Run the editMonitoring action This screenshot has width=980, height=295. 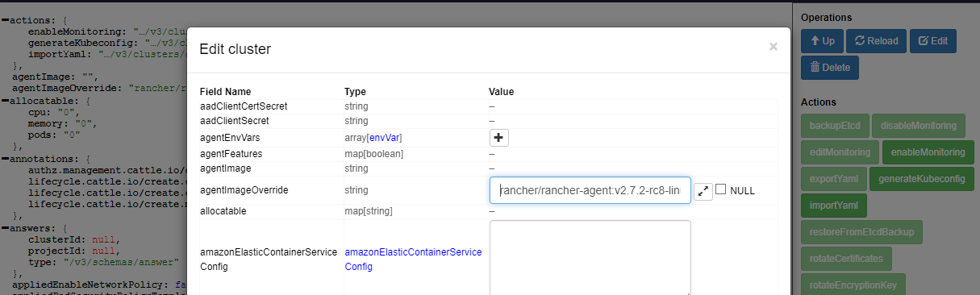(x=840, y=152)
